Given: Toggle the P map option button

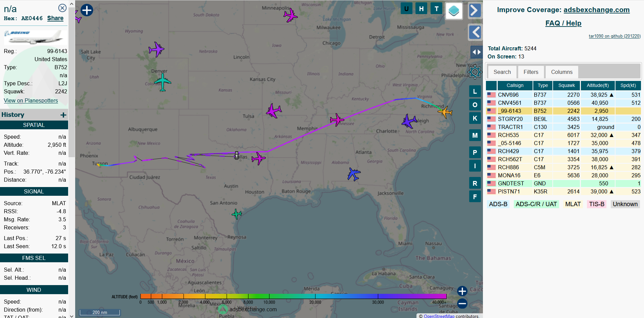Looking at the screenshot, I should point(475,152).
